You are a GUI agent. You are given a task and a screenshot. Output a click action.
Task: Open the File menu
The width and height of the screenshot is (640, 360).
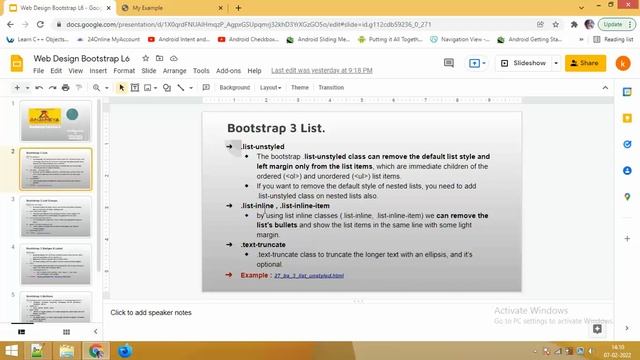pyautogui.click(x=38, y=71)
